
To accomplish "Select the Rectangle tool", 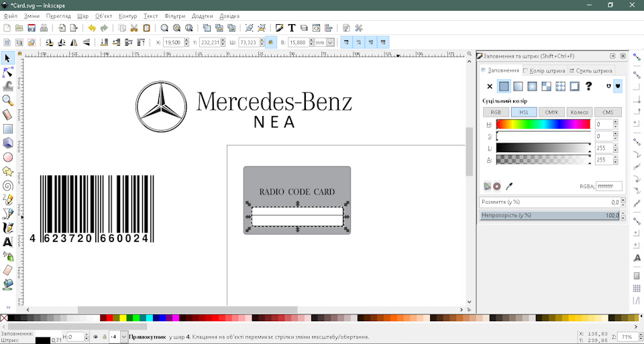I will [x=7, y=129].
